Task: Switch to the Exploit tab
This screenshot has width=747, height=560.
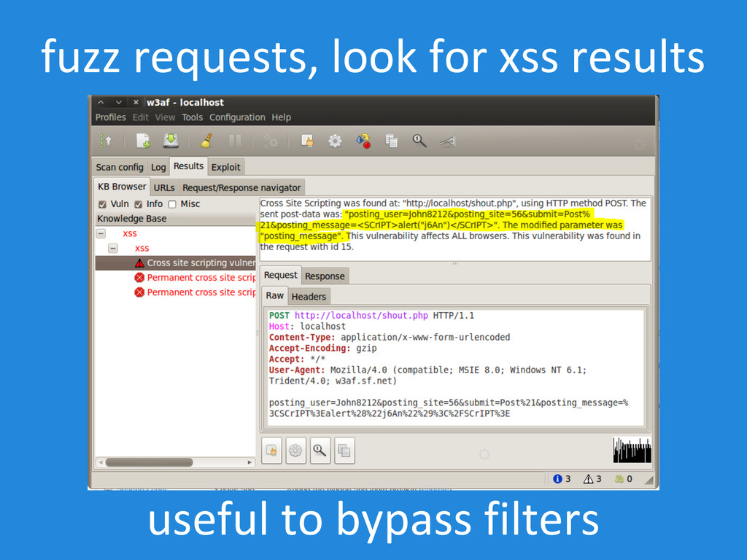Action: coord(226,167)
